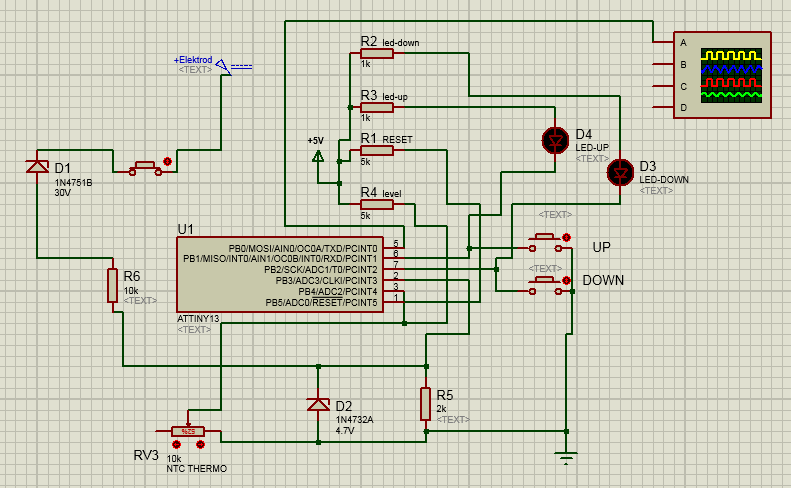791x488 pixels.
Task: Click the D4 LED-UP indicator
Action: 553,140
